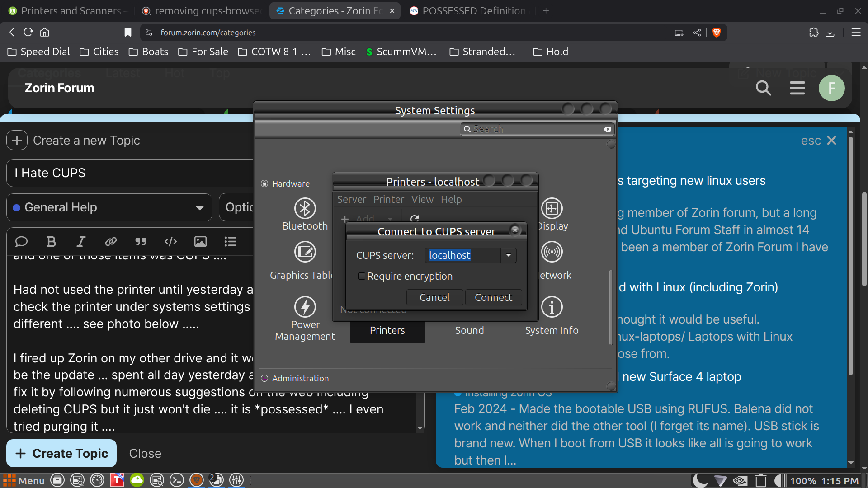Click the Brave shields icon

[717, 33]
